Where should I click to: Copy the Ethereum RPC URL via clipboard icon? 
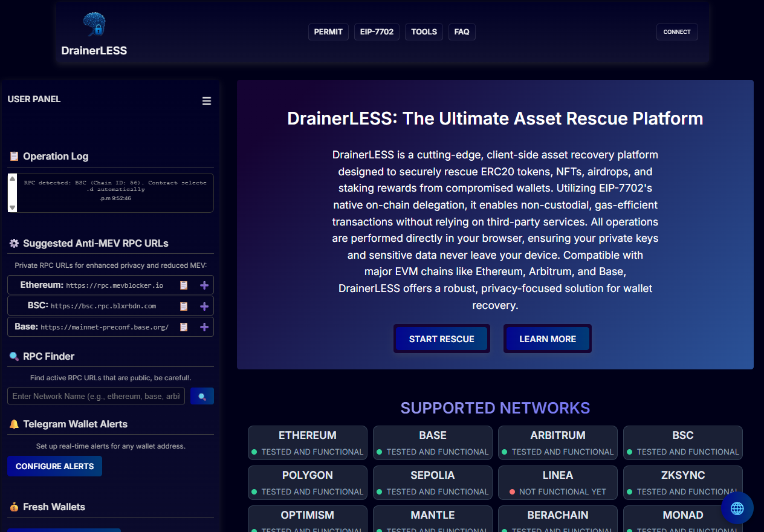click(183, 285)
